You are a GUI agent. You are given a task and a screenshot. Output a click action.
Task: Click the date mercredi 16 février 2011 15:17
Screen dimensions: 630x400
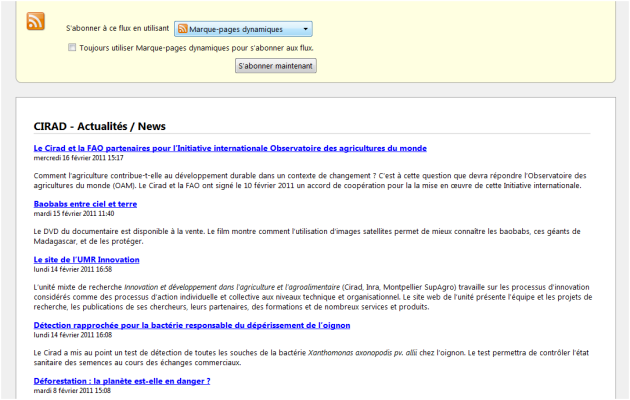[x=78, y=158]
